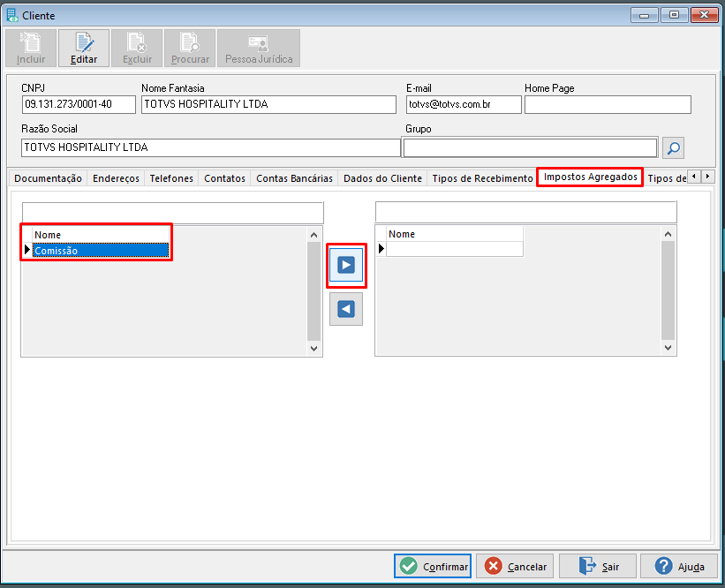This screenshot has width=725, height=588.
Task: Select empty row in right list
Action: (455, 249)
